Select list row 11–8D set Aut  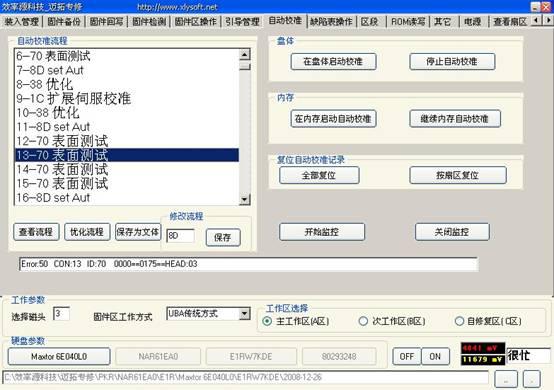click(x=127, y=127)
